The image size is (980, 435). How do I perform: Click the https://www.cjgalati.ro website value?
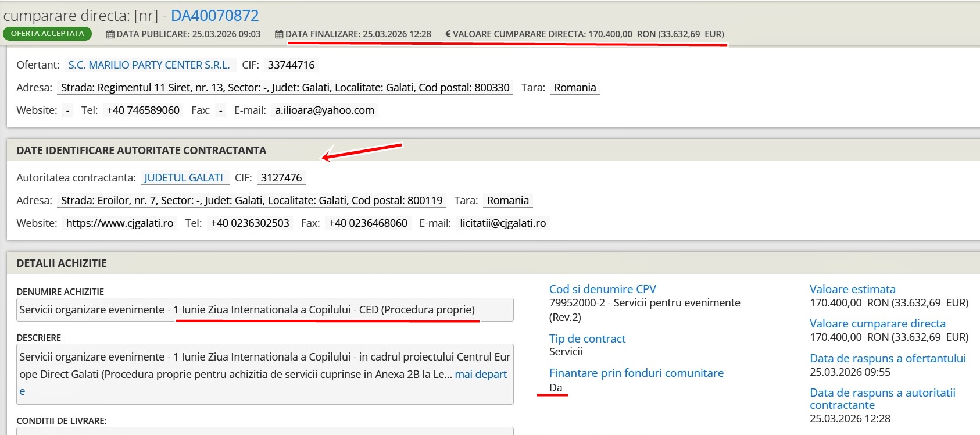(120, 223)
